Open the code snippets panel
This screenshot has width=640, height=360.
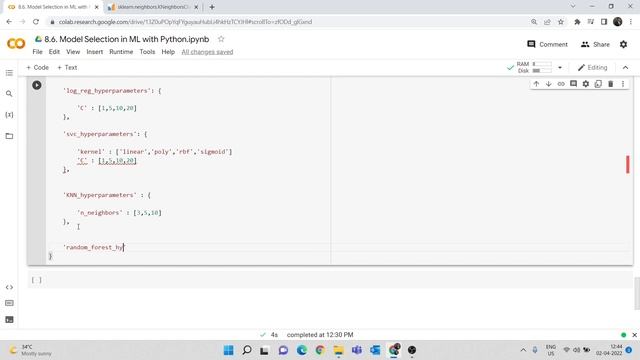click(9, 287)
